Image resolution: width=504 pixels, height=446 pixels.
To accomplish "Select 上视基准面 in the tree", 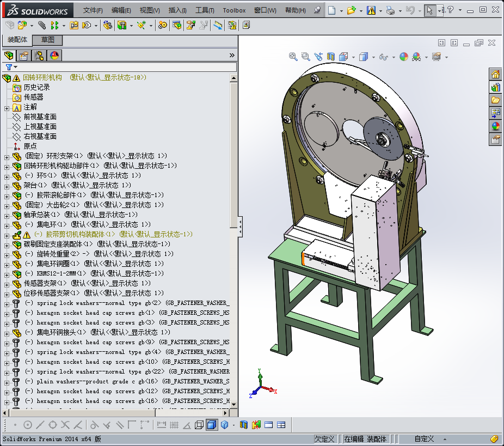I will click(40, 126).
